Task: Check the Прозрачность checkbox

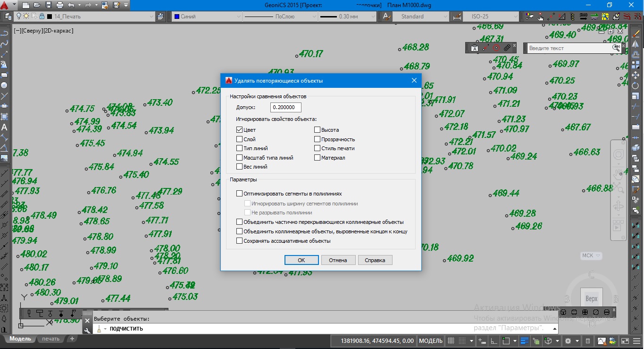Action: click(x=318, y=139)
